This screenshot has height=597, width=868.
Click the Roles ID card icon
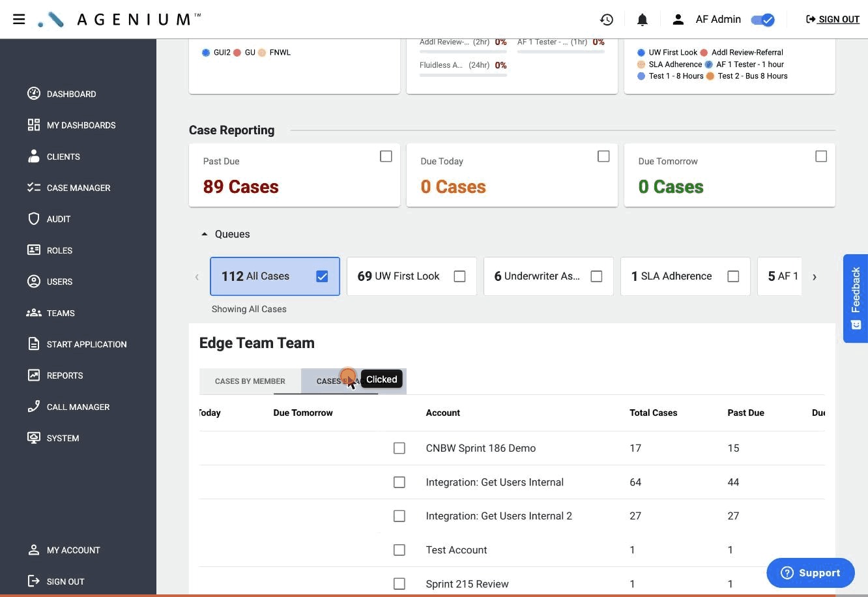pyautogui.click(x=34, y=250)
